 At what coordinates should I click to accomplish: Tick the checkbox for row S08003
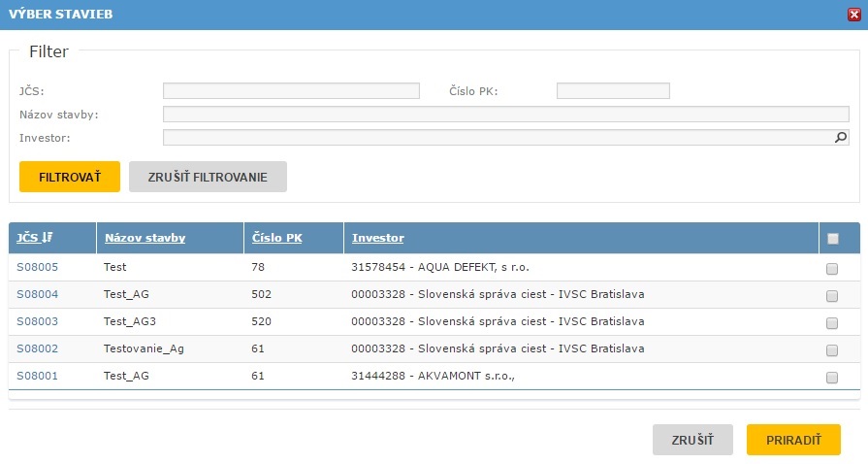[x=832, y=323]
